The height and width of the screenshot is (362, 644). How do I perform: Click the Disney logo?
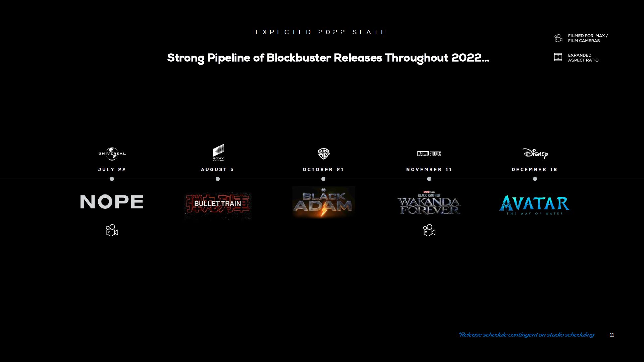tap(535, 154)
